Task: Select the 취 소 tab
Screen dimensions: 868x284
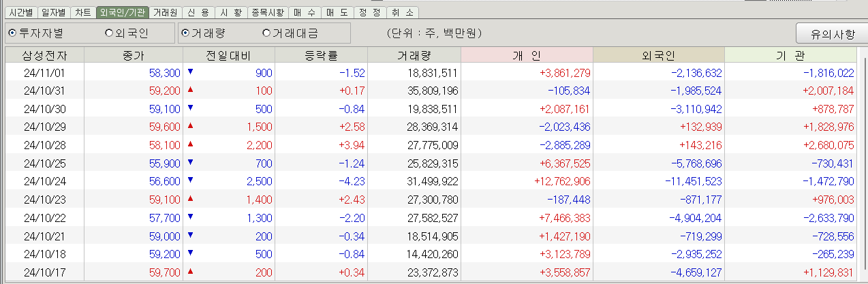Action: (403, 12)
